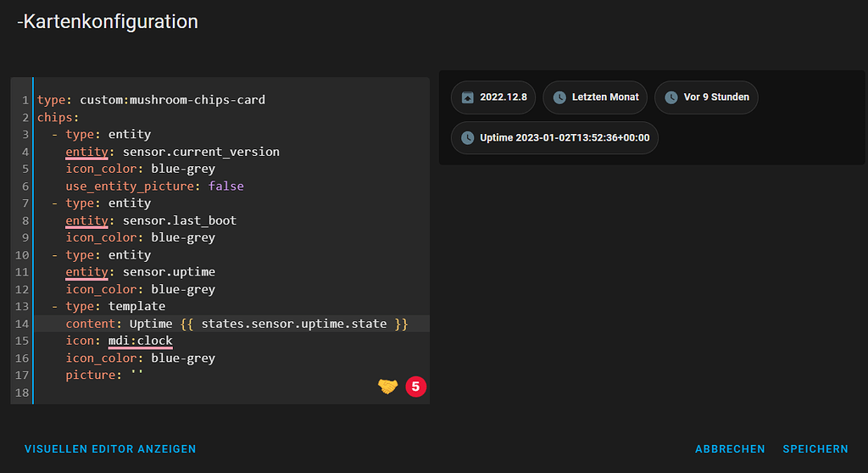This screenshot has width=868, height=473.
Task: Click the custom:mushroom-chips-card type line
Action: tap(172, 100)
